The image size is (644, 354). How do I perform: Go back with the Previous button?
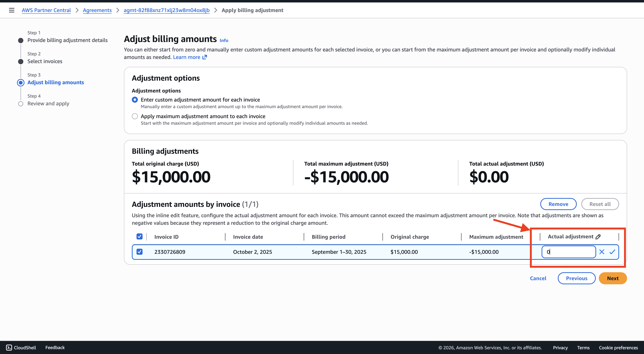pos(577,278)
